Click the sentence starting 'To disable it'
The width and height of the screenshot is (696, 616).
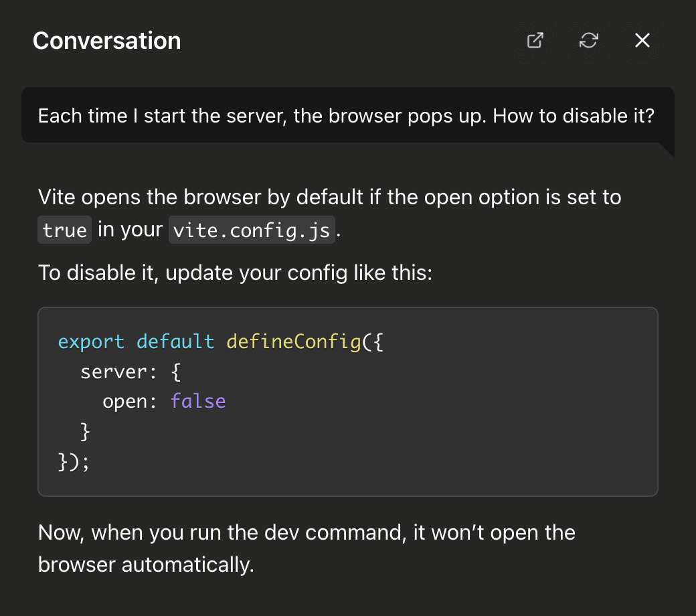pyautogui.click(x=236, y=273)
